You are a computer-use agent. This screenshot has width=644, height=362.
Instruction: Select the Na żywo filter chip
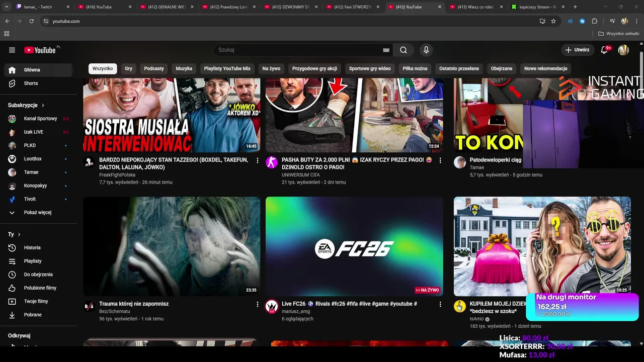[271, 68]
